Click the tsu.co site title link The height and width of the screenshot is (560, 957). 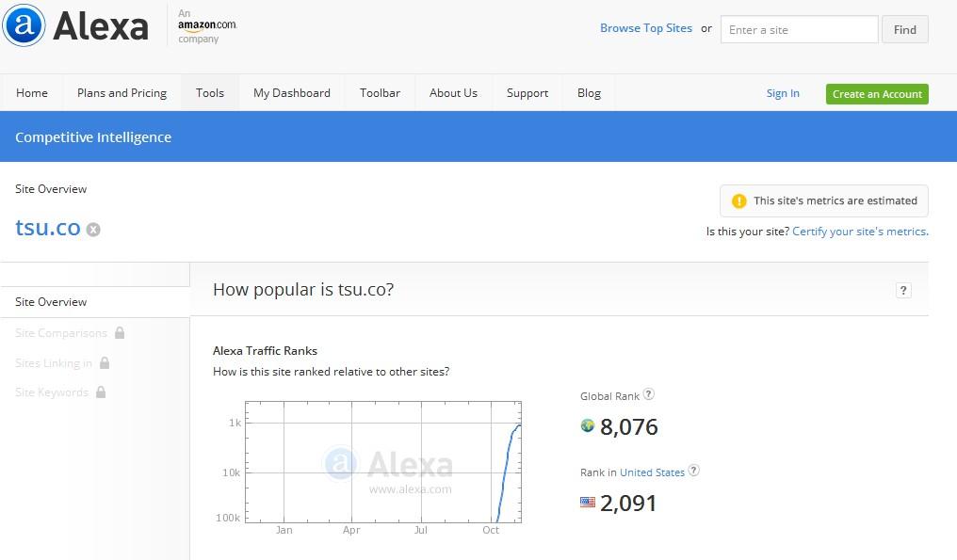(48, 228)
